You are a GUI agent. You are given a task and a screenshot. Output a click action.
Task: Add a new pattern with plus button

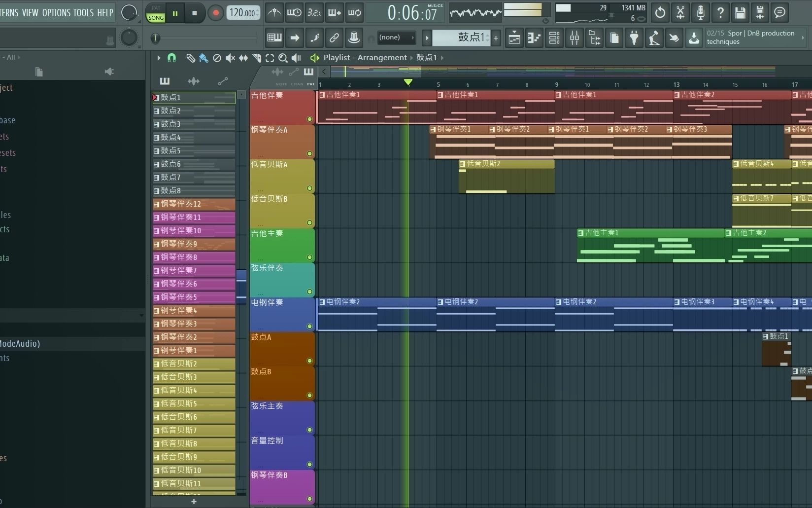coord(496,37)
